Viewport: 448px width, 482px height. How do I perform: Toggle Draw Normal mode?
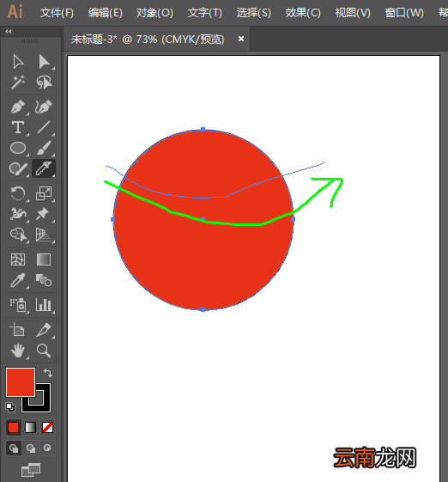pyautogui.click(x=14, y=448)
